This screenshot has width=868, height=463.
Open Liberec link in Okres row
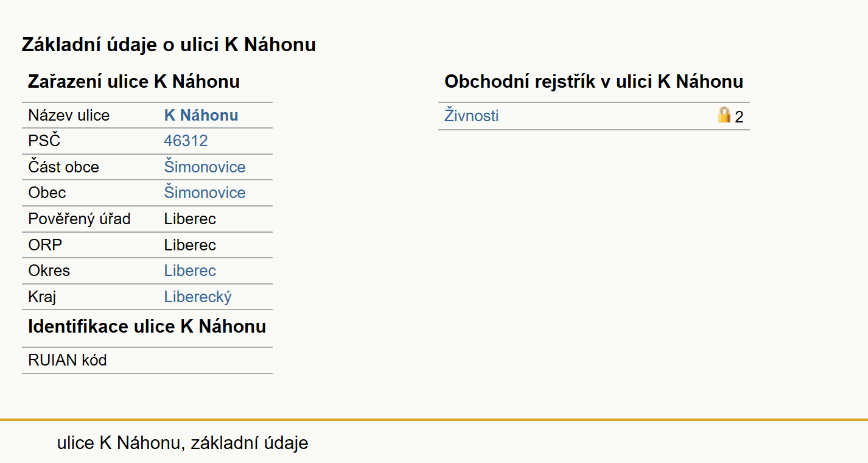(x=190, y=270)
